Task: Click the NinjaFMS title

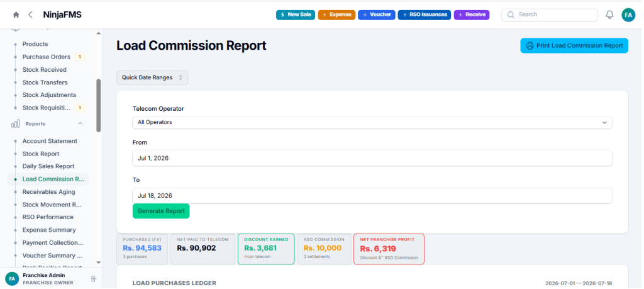Action: pos(62,15)
